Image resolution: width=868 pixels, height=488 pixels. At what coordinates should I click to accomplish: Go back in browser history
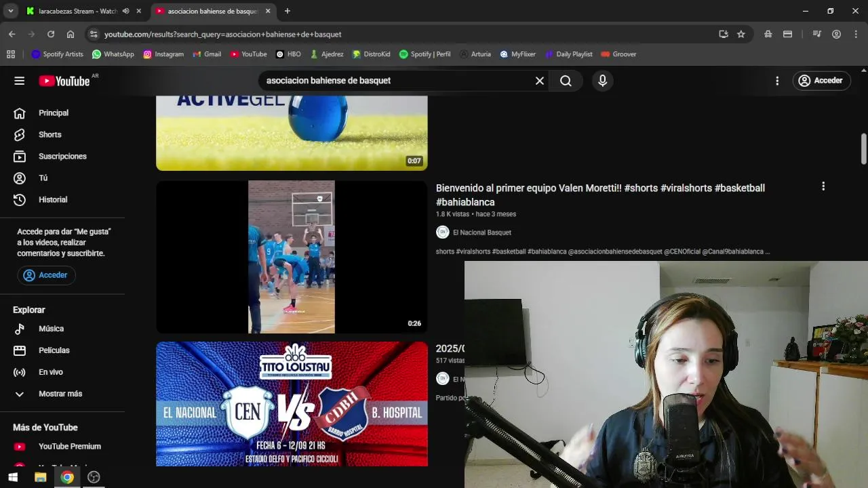pos(12,34)
